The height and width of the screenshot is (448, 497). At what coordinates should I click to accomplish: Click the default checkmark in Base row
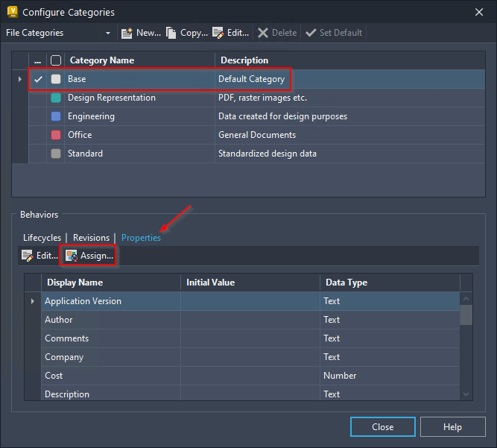click(x=38, y=79)
